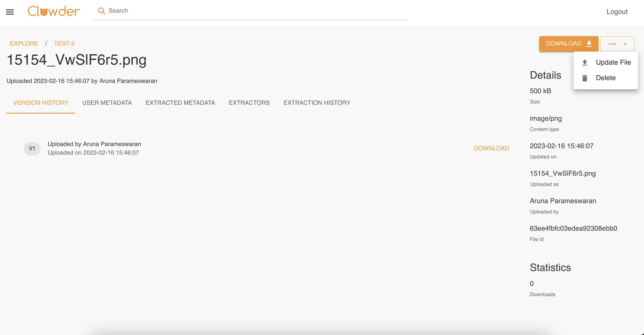Download version V1 of the file
This screenshot has width=644, height=335.
(x=491, y=148)
